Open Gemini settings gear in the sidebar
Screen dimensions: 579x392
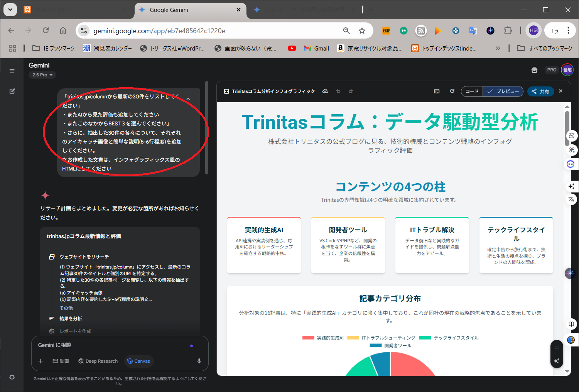[x=12, y=377]
